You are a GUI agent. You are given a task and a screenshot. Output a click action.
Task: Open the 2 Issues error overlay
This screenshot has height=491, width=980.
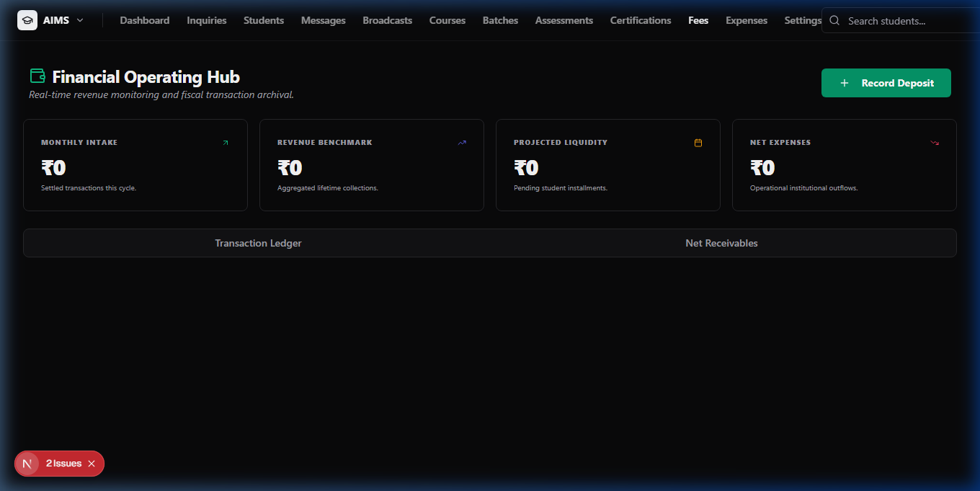point(63,464)
